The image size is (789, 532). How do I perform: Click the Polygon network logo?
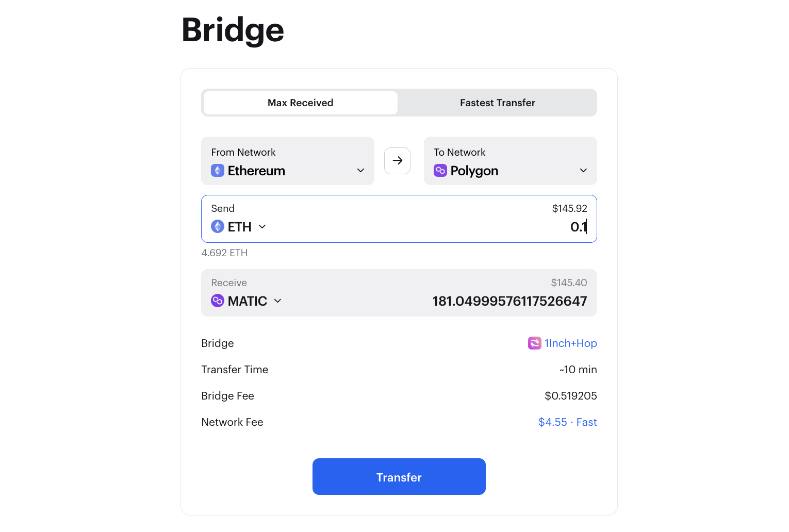(440, 170)
